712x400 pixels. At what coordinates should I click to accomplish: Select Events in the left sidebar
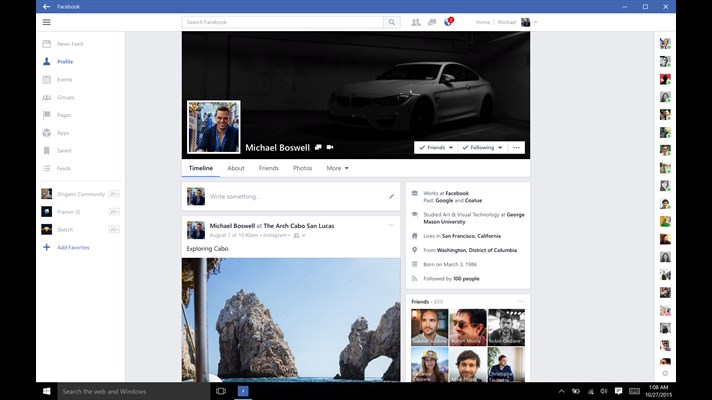click(64, 79)
